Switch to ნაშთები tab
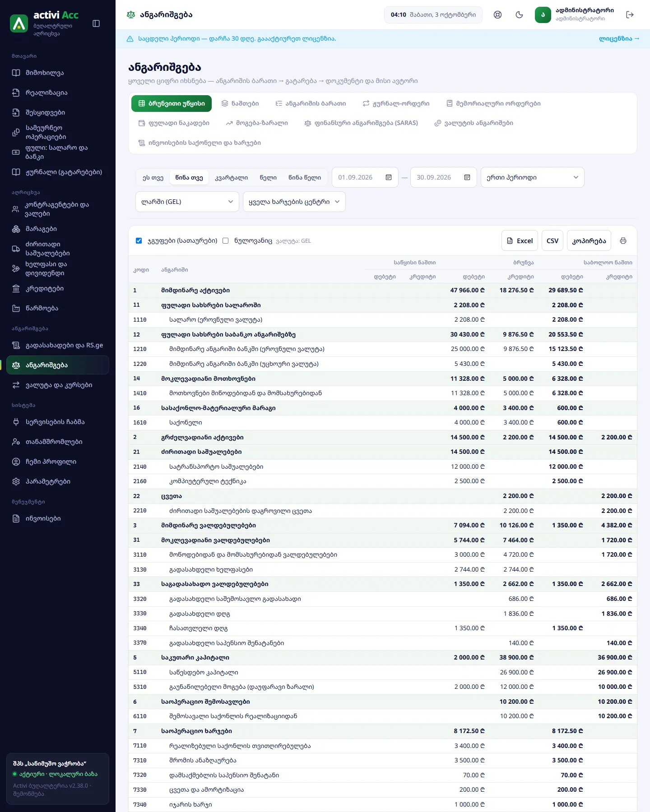The image size is (650, 812). coord(240,103)
